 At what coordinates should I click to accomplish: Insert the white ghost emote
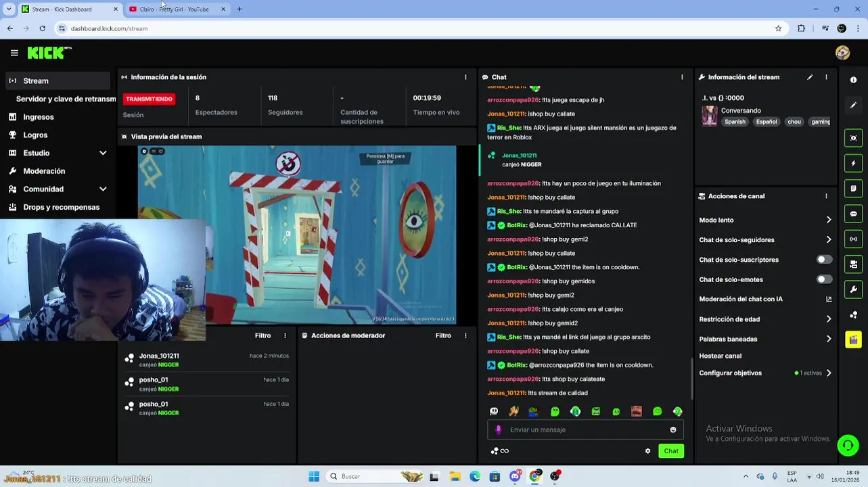click(x=494, y=411)
